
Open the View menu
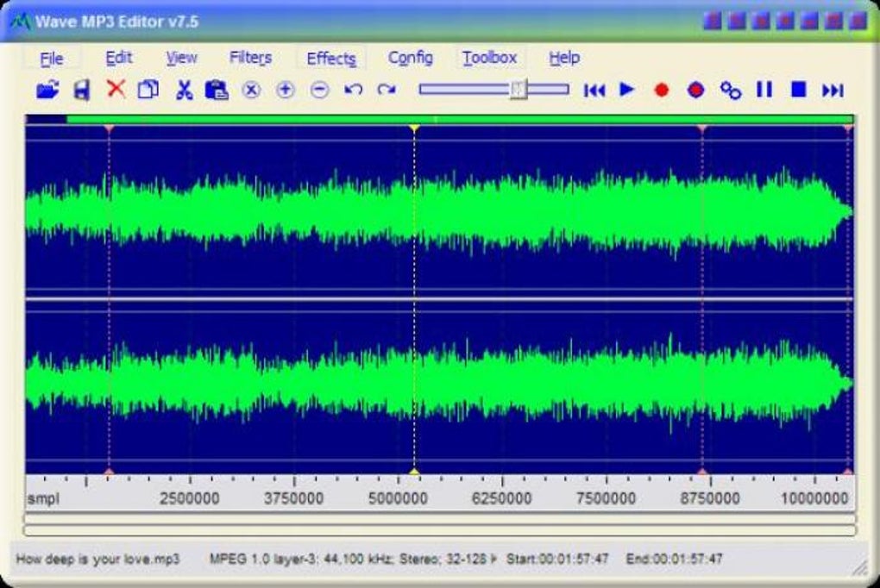tap(181, 58)
